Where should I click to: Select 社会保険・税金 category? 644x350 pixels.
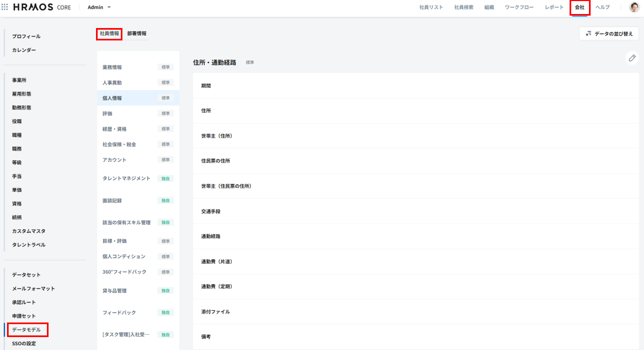(119, 145)
